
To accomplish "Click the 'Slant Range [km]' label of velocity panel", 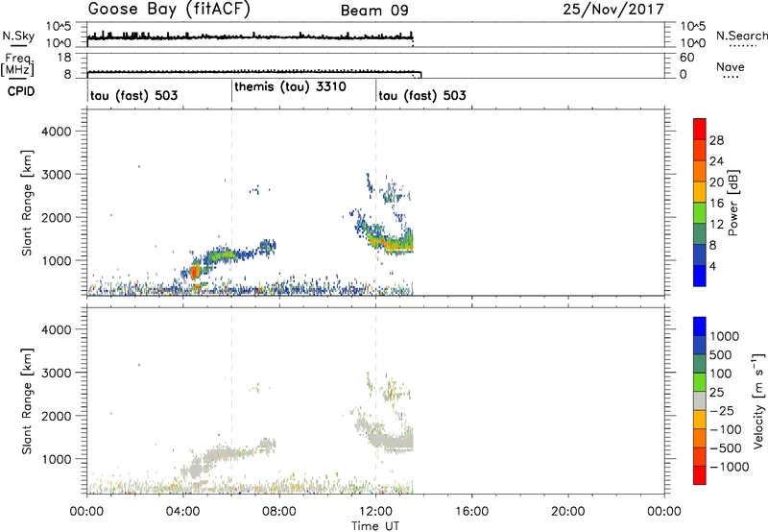I will (27, 401).
